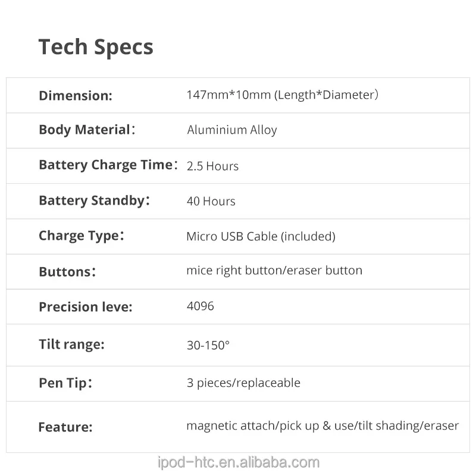Image resolution: width=476 pixels, height=476 pixels.
Task: Select the magnetic attach feature text
Action: (322, 425)
